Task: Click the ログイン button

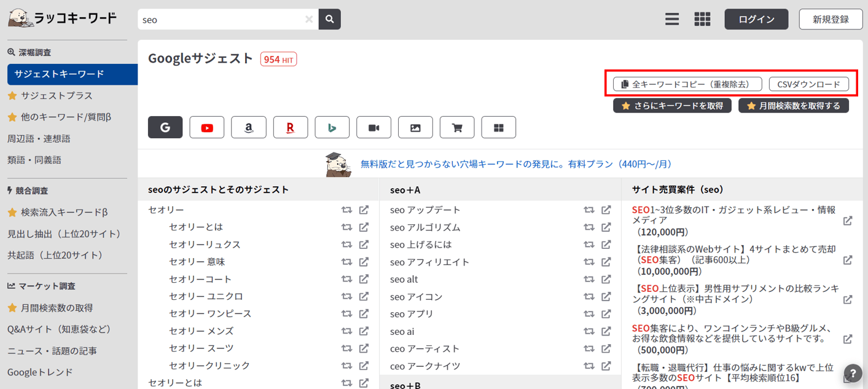Action: click(x=756, y=19)
